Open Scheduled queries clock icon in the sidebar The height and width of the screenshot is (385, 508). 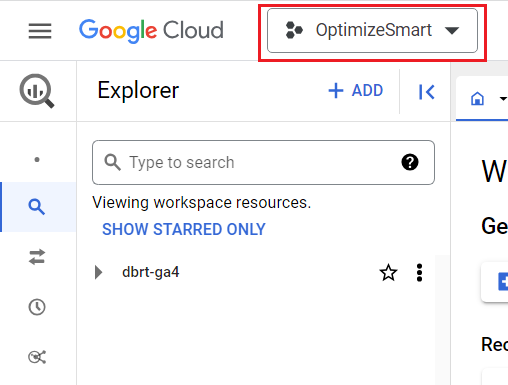tap(37, 307)
